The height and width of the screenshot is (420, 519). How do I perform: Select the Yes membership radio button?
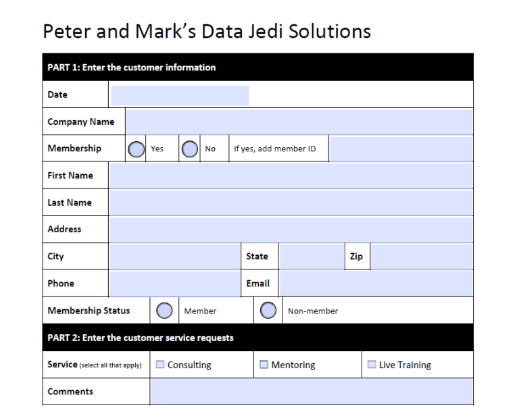tap(136, 149)
